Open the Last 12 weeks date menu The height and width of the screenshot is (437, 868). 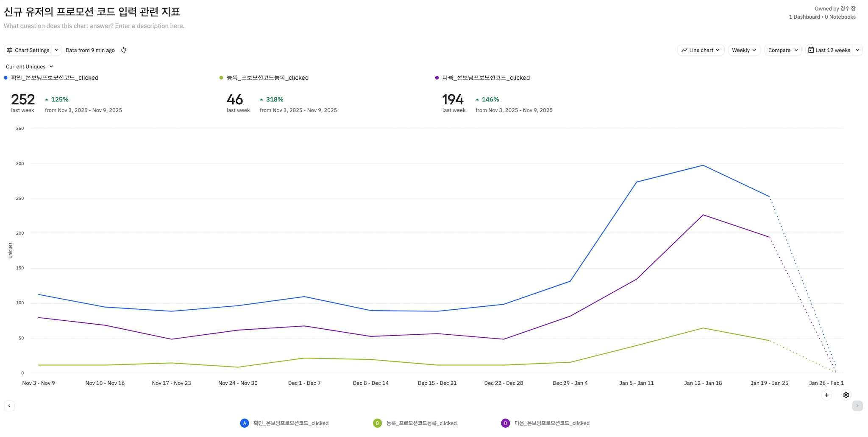coord(829,50)
